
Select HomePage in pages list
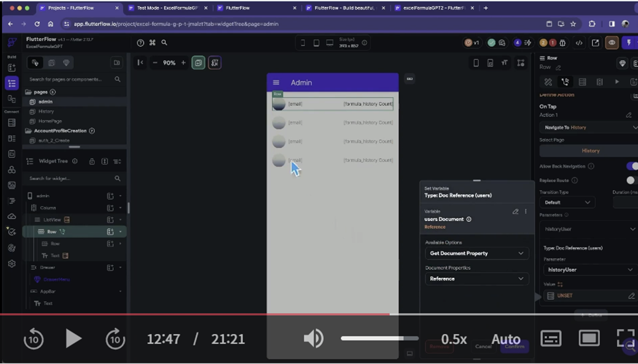click(50, 121)
